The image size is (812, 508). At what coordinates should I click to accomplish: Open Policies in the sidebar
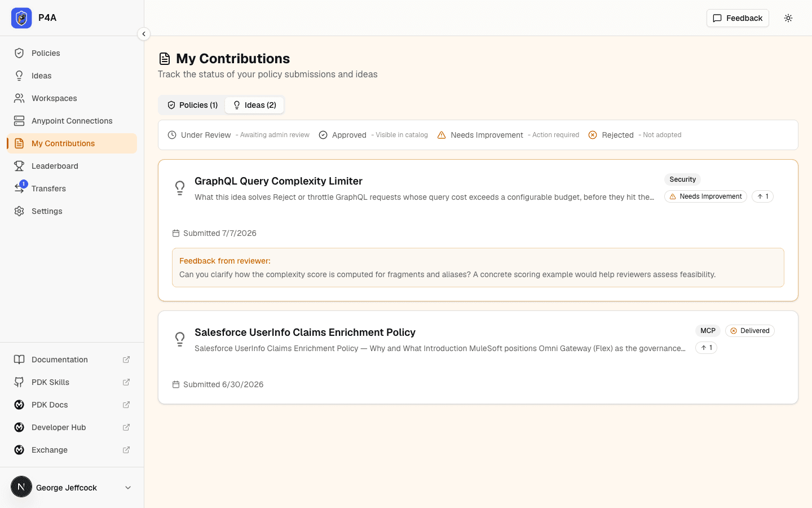(72, 53)
